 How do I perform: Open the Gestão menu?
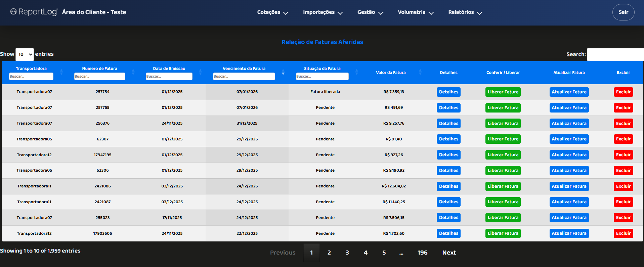[370, 12]
